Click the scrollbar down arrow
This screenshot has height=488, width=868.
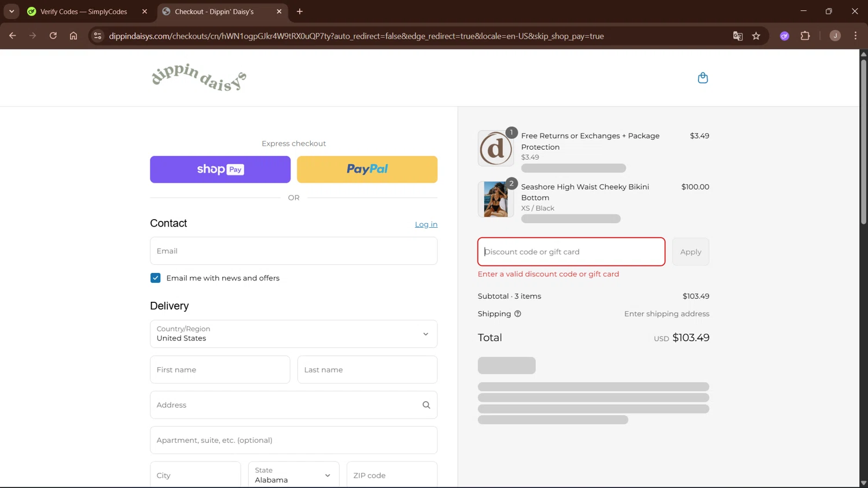pyautogui.click(x=863, y=483)
